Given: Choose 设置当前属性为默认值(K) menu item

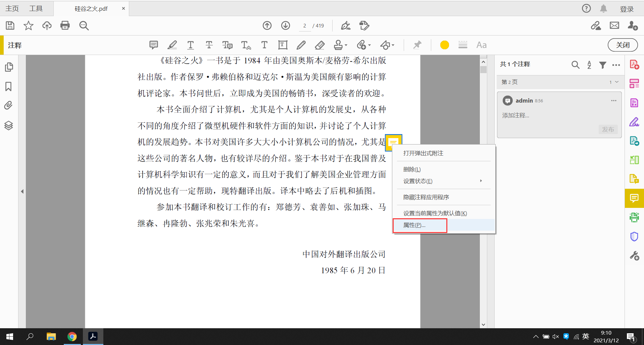Looking at the screenshot, I should [x=444, y=213].
